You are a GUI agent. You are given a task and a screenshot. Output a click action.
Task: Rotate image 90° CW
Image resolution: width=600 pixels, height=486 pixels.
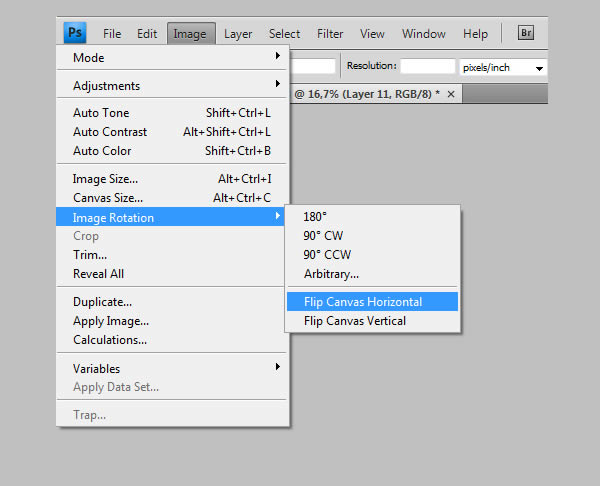pyautogui.click(x=372, y=236)
